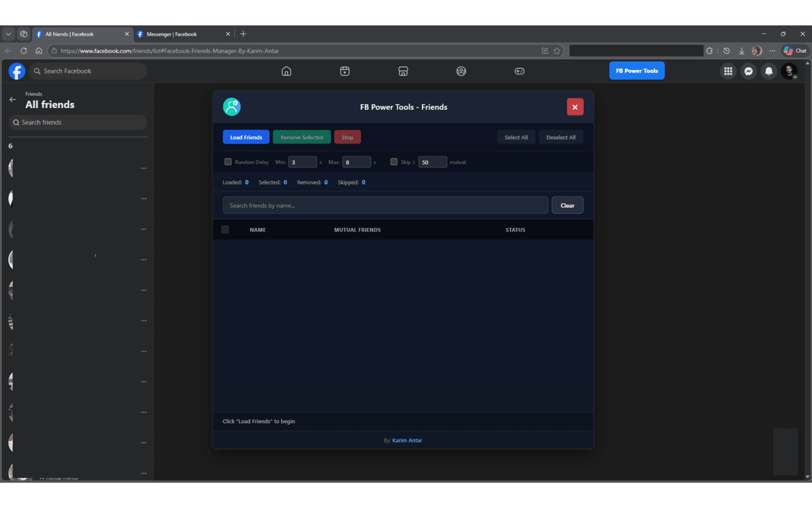Enable the Skip mutual friends checkbox
This screenshot has width=812, height=508.
(394, 162)
